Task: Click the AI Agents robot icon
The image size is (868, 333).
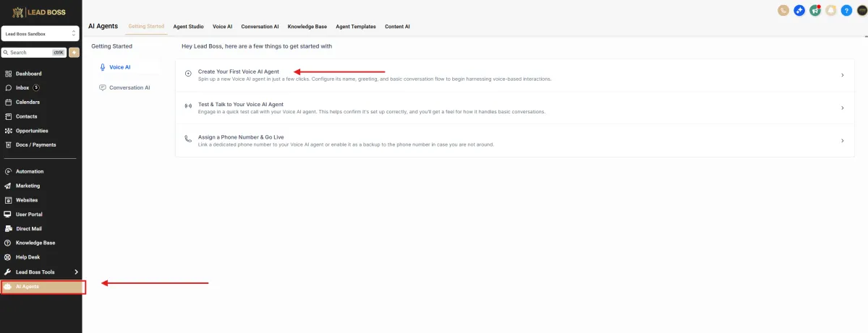Action: point(8,287)
